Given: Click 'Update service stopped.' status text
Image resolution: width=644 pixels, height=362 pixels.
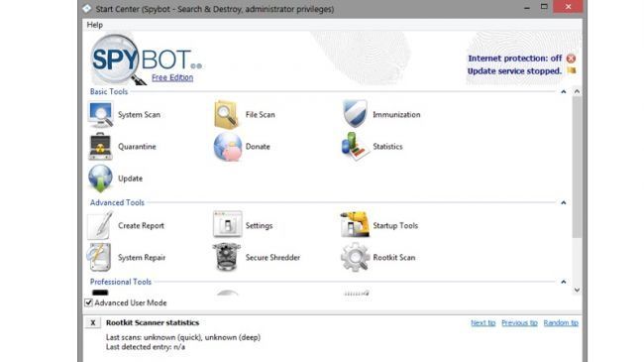Looking at the screenshot, I should (514, 70).
